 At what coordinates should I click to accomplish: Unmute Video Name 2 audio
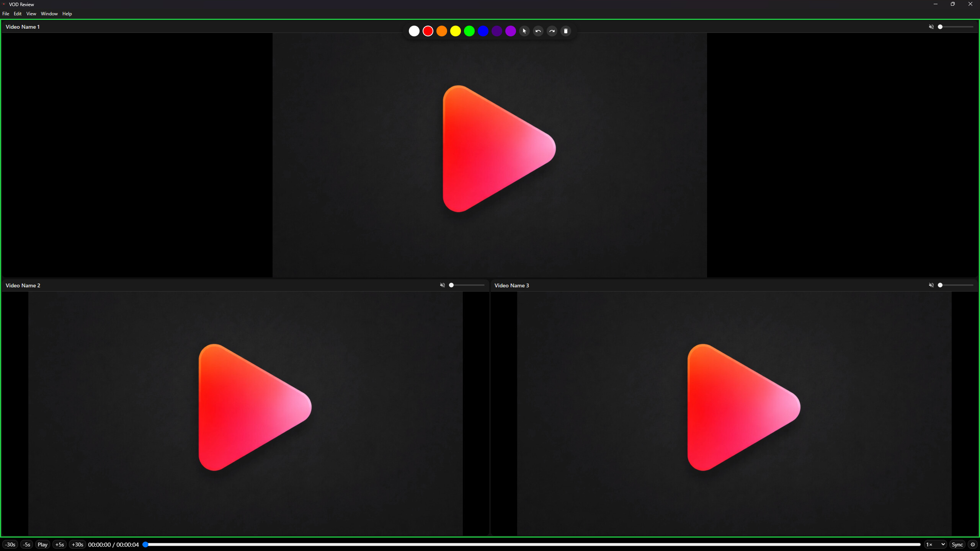click(442, 285)
